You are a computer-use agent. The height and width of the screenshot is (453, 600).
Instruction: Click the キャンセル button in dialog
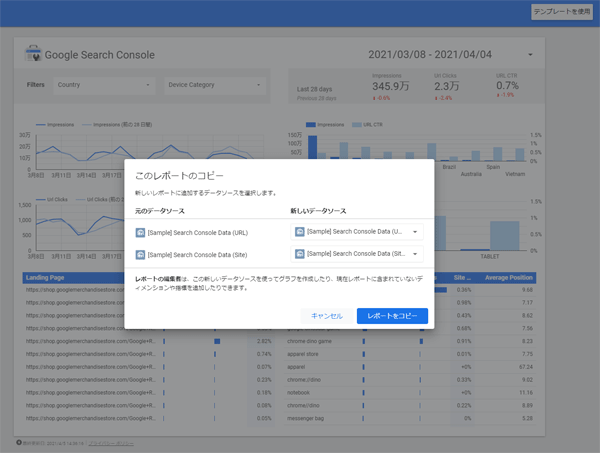327,316
